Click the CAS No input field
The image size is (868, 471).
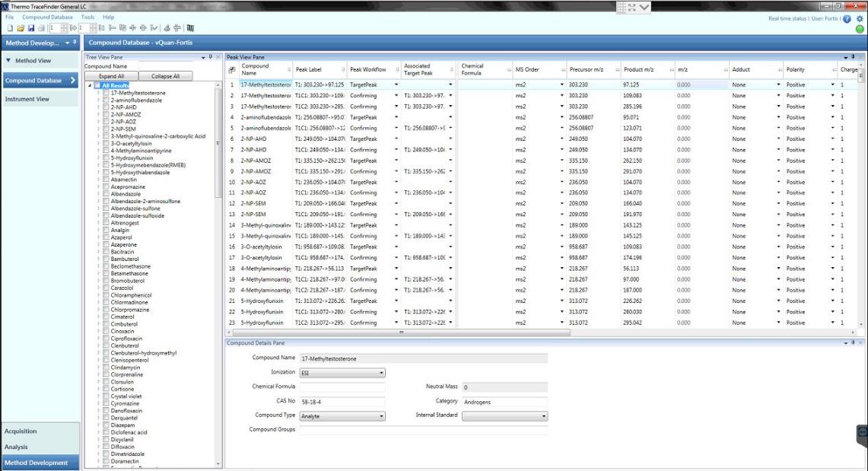(x=342, y=402)
